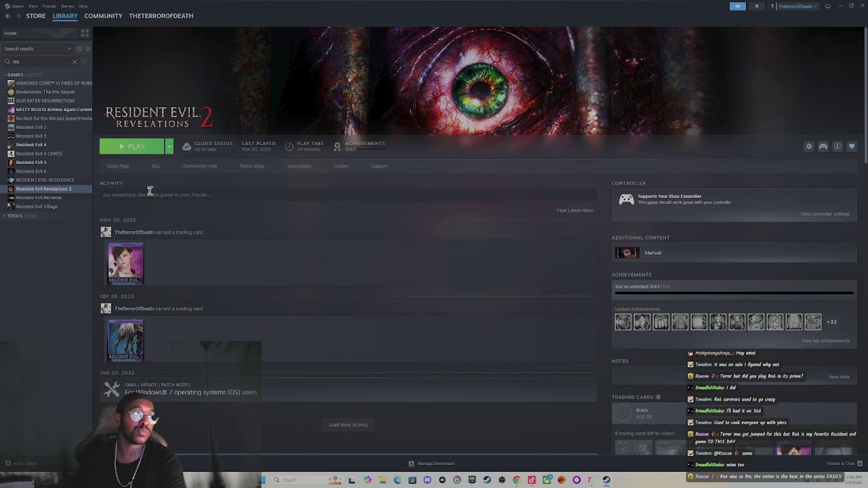Open the Windows Start button

[x=262, y=480]
